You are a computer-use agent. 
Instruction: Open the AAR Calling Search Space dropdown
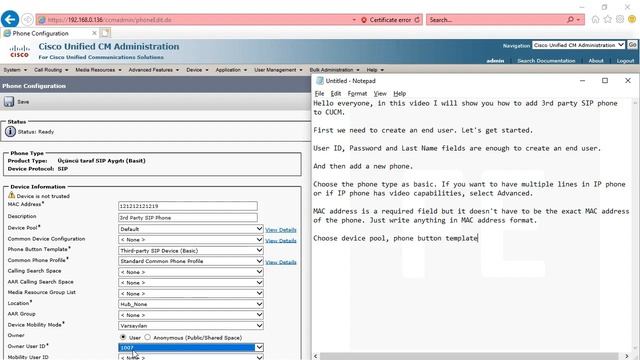191,282
